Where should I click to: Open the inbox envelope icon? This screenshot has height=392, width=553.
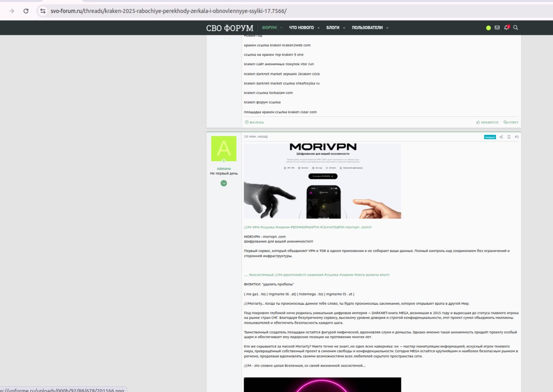tap(497, 28)
